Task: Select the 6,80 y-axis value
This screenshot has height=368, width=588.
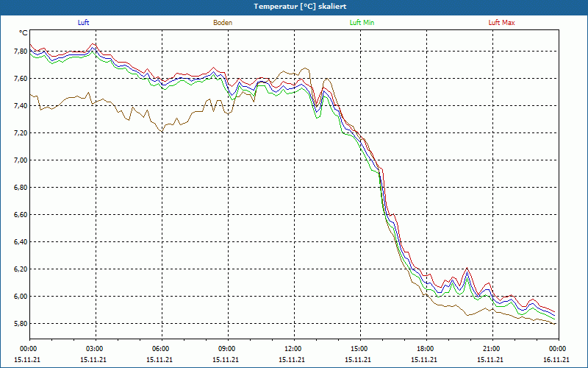Action: coord(21,188)
